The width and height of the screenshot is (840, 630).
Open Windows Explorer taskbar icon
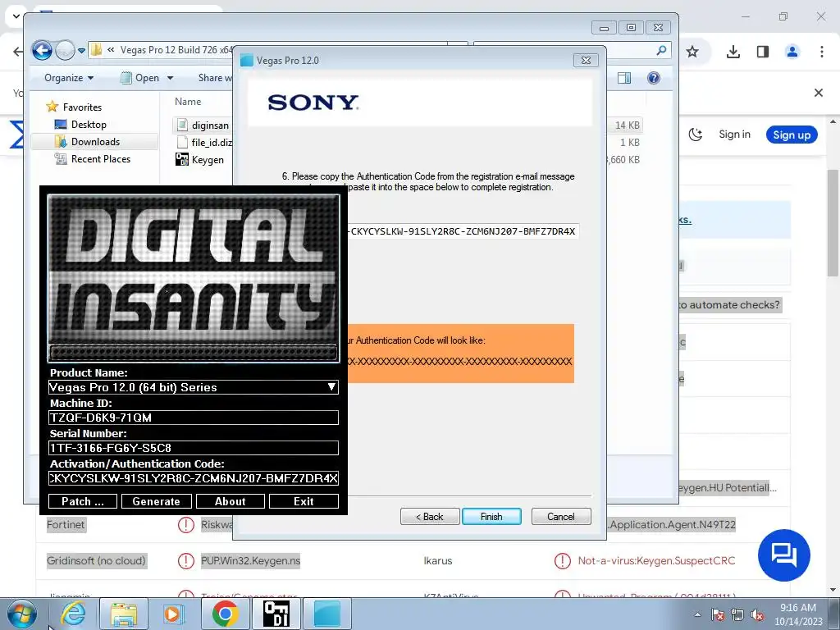(124, 614)
